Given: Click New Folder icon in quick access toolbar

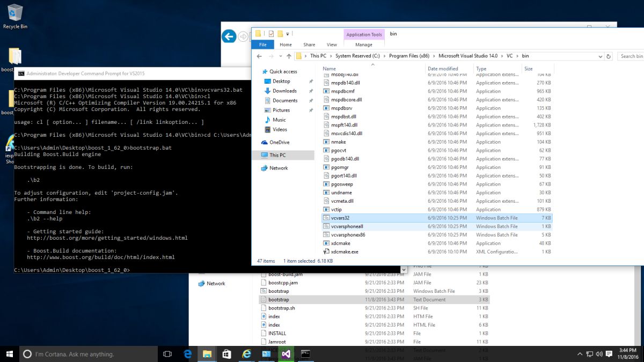Looking at the screenshot, I should pyautogui.click(x=280, y=34).
